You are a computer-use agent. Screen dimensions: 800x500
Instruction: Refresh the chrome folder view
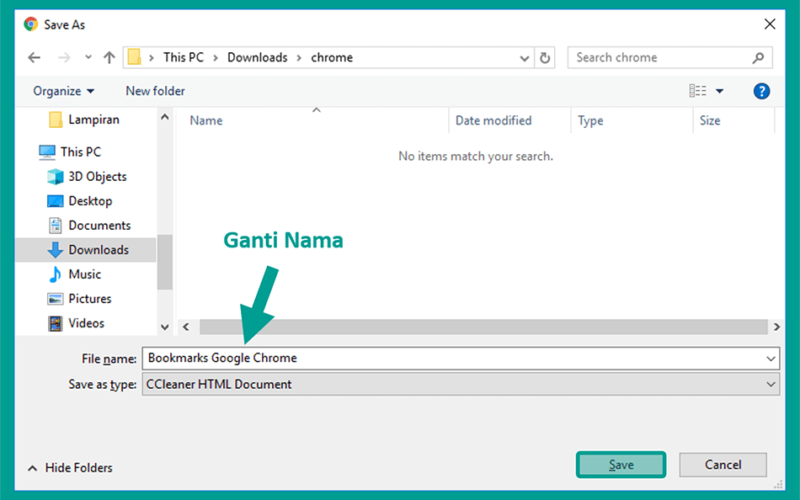[545, 58]
